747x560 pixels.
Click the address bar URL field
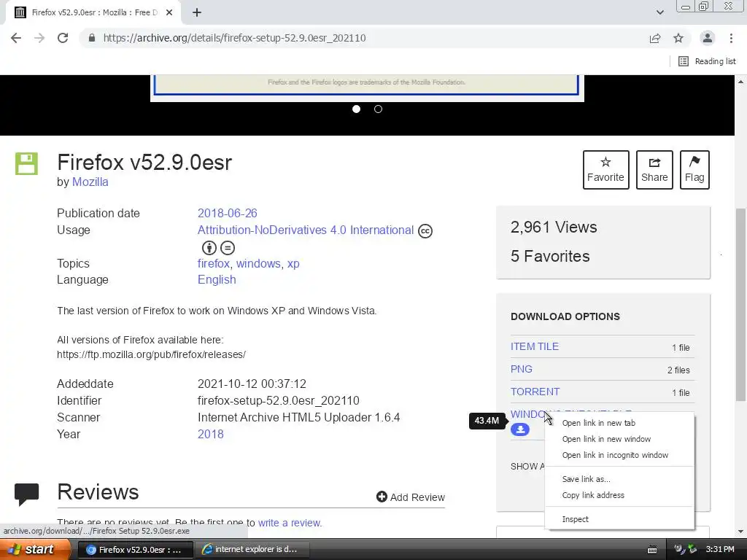pos(367,38)
